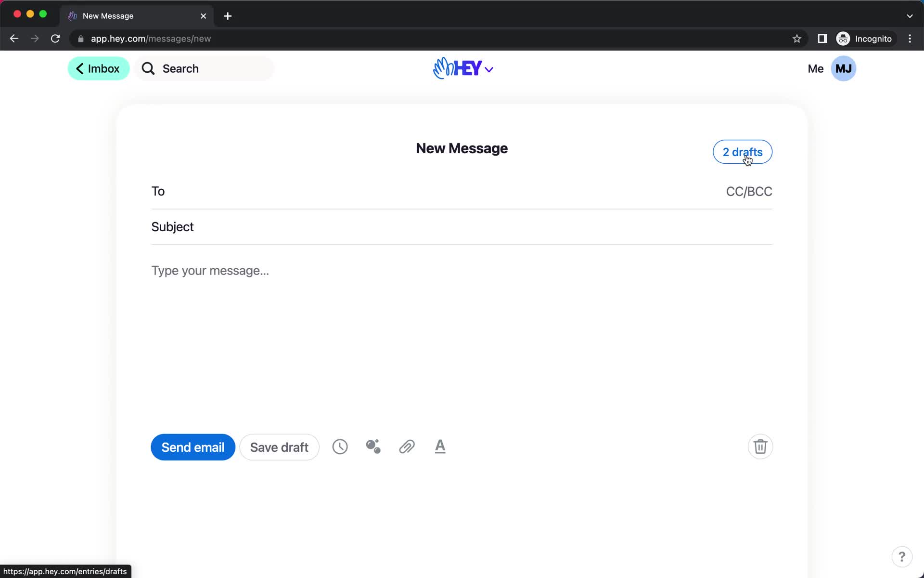Toggle the browser side panel icon
Screen dimensions: 924x578
pos(822,39)
